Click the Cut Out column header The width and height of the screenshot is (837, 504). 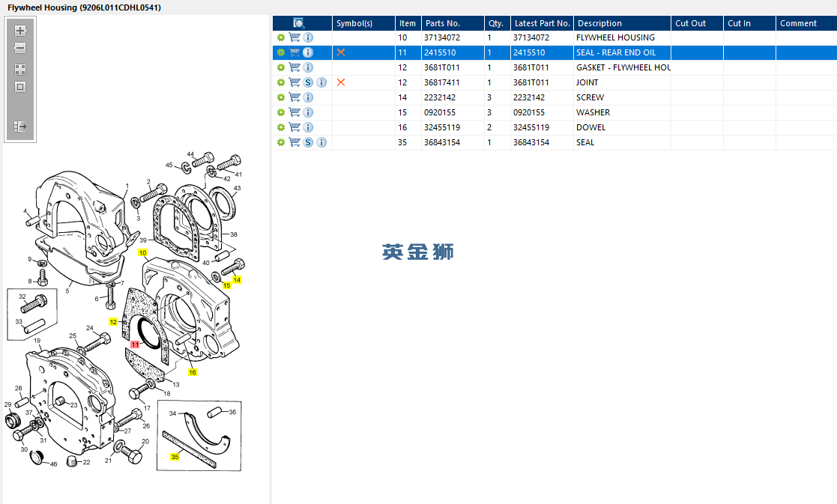pos(697,23)
